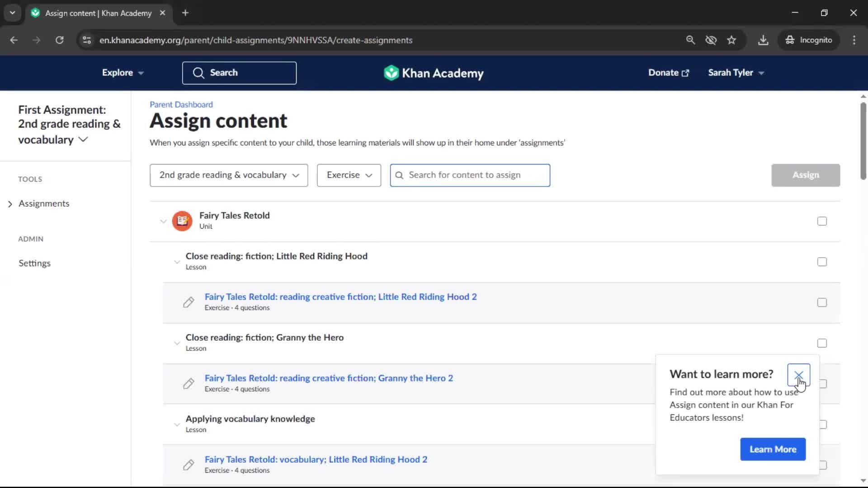Open the Sarah Tyler account menu
The image size is (868, 488).
pyautogui.click(x=736, y=73)
